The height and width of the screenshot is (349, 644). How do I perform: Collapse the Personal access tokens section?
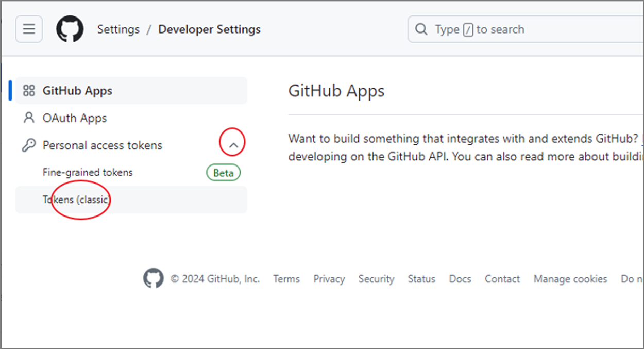(233, 145)
